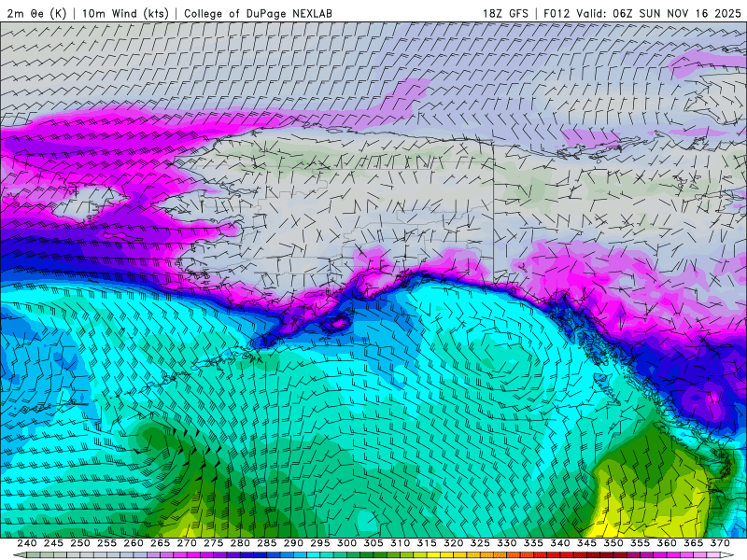Click the 280 value in the legend
The height and width of the screenshot is (560, 747).
[x=240, y=543]
